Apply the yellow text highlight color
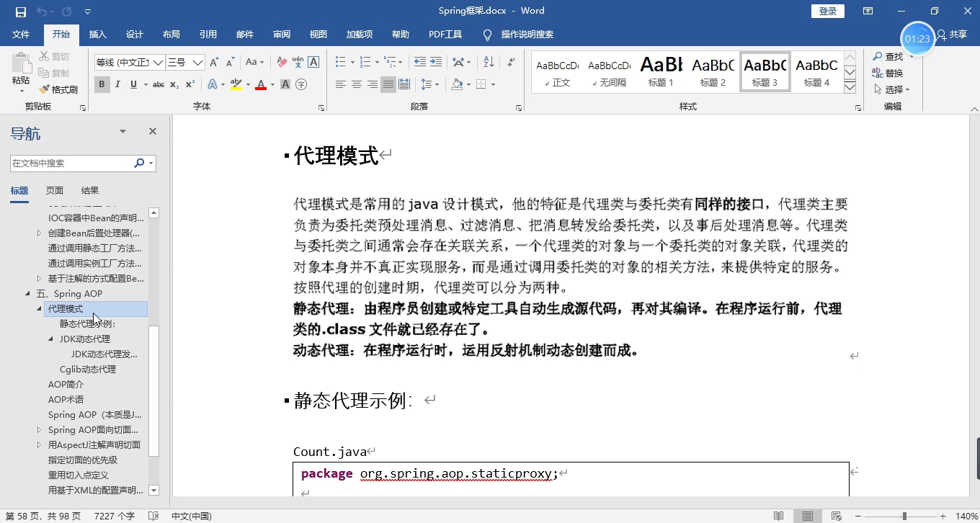980x523 pixels. coord(236,84)
